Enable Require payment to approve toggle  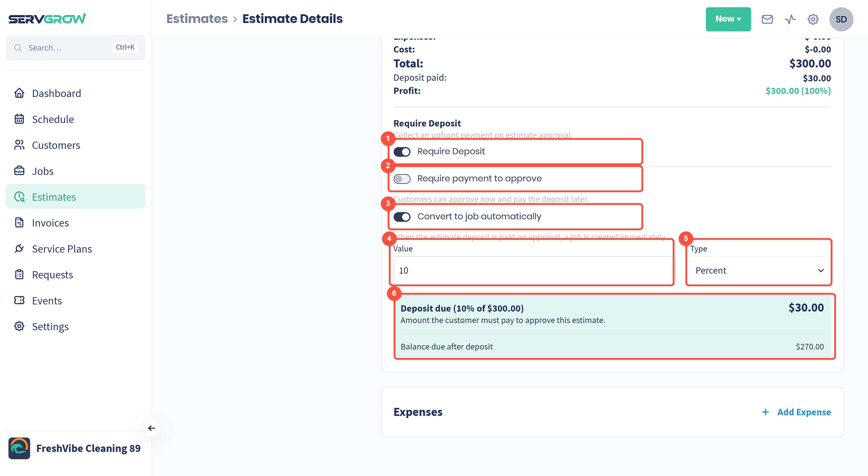[402, 179]
